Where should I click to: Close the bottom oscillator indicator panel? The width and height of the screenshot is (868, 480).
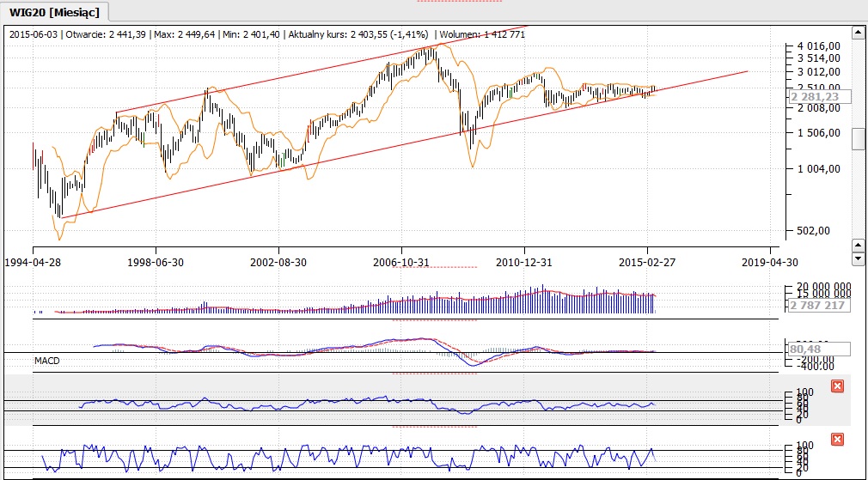point(837,440)
